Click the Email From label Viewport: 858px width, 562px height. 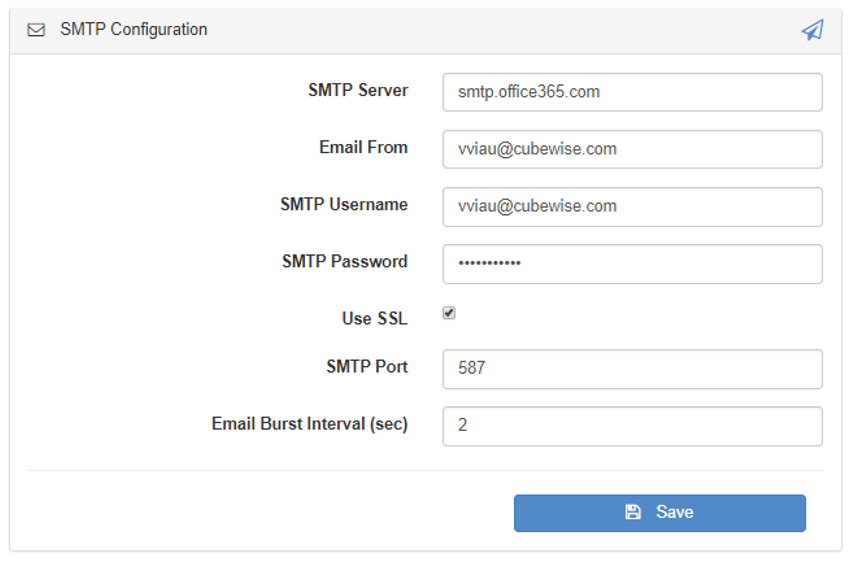[x=363, y=147]
